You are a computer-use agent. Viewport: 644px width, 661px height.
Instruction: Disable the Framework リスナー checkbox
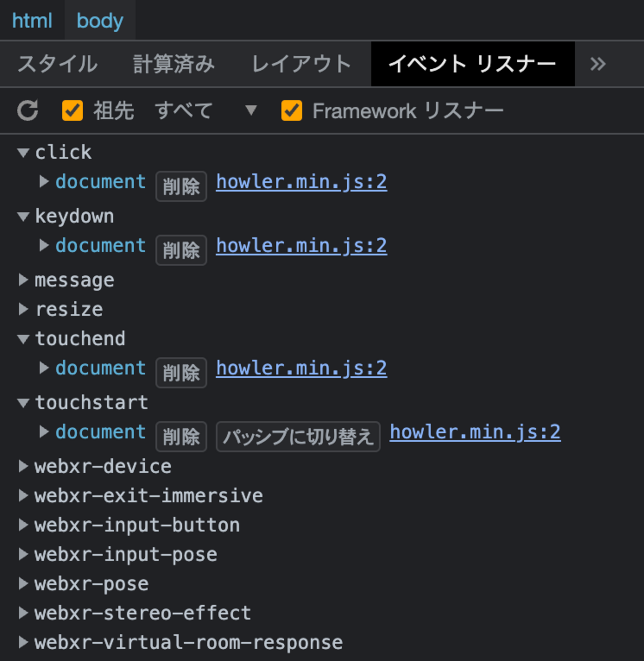click(292, 110)
